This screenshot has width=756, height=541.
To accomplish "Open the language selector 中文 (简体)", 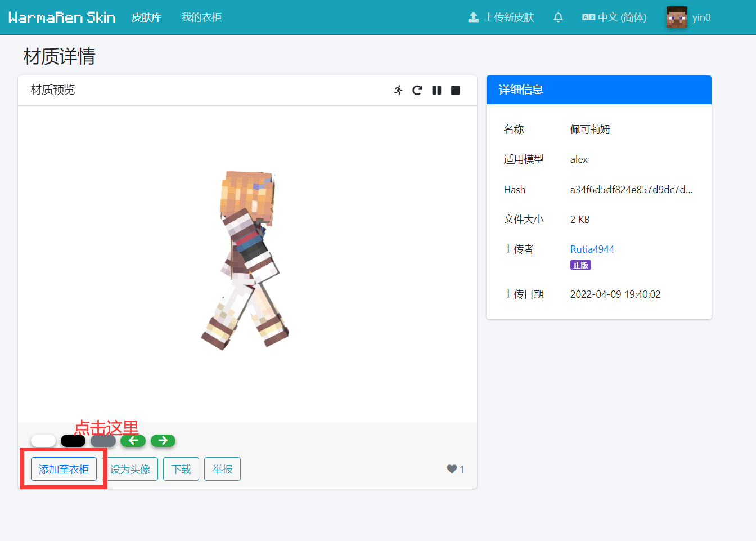I will click(614, 17).
